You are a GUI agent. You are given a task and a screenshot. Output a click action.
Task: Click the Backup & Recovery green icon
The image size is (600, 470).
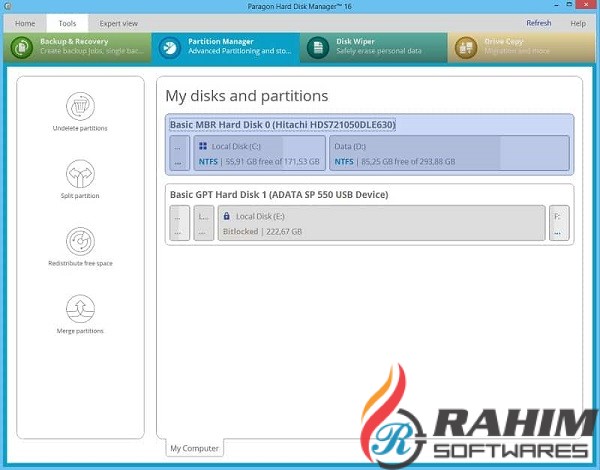[21, 48]
